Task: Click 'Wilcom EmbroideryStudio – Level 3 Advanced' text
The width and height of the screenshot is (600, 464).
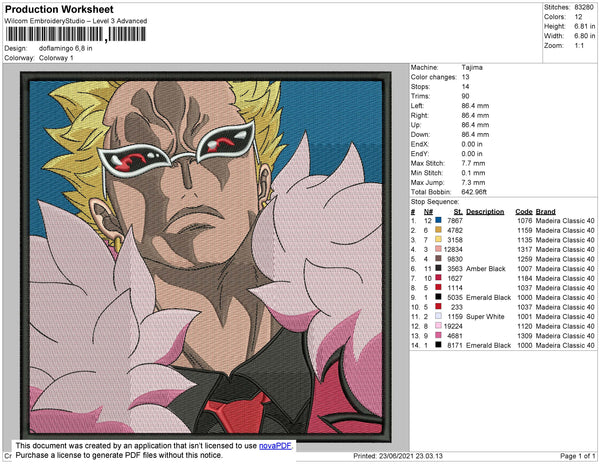Action: pyautogui.click(x=76, y=21)
